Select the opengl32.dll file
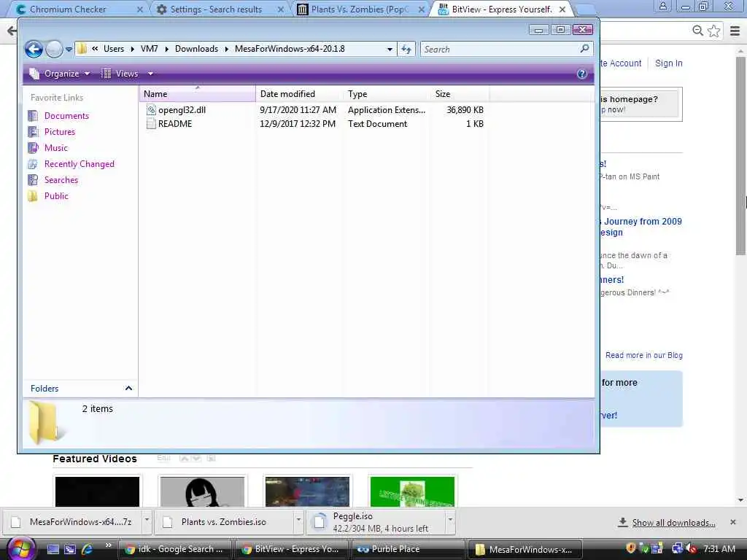Viewport: 747px width, 560px height. click(182, 110)
